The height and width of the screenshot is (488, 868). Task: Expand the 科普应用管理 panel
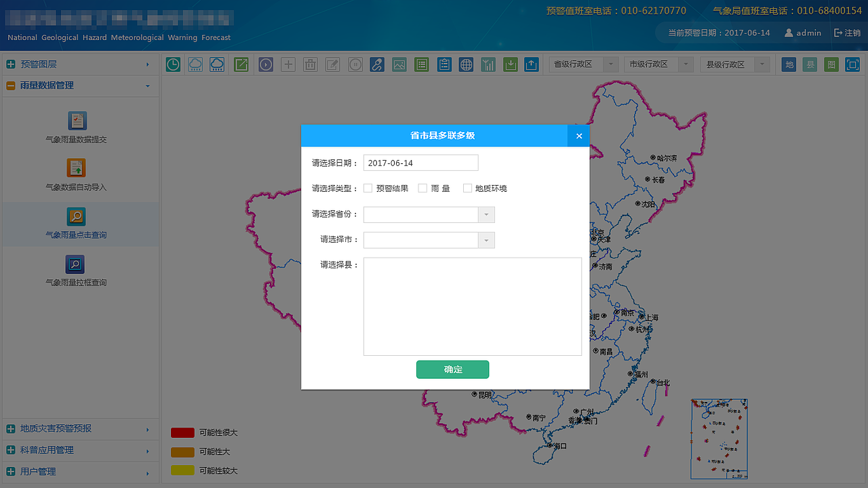80,450
